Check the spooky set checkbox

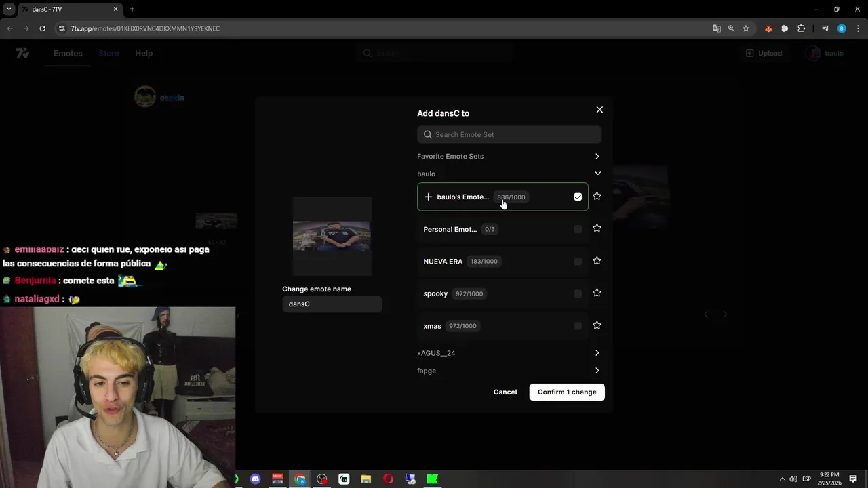578,293
